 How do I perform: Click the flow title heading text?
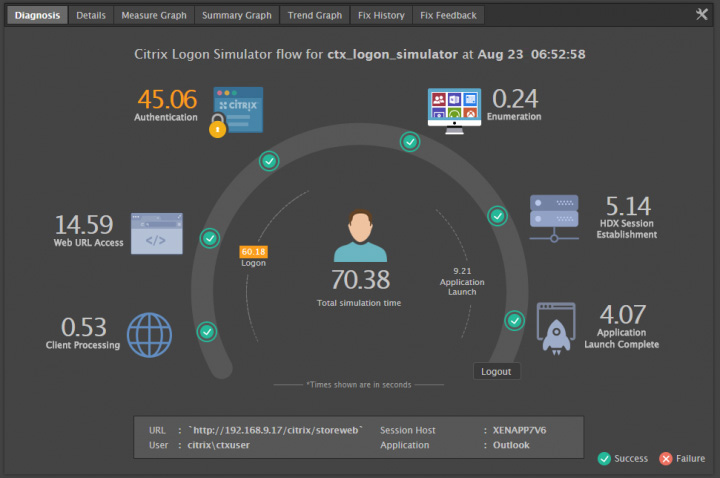[360, 54]
